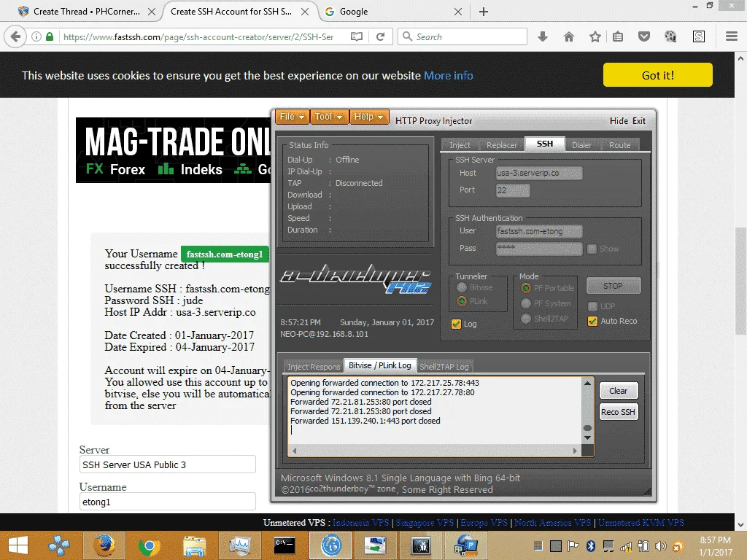The width and height of the screenshot is (747, 560).
Task: Open the More info cookie link
Action: 449,76
